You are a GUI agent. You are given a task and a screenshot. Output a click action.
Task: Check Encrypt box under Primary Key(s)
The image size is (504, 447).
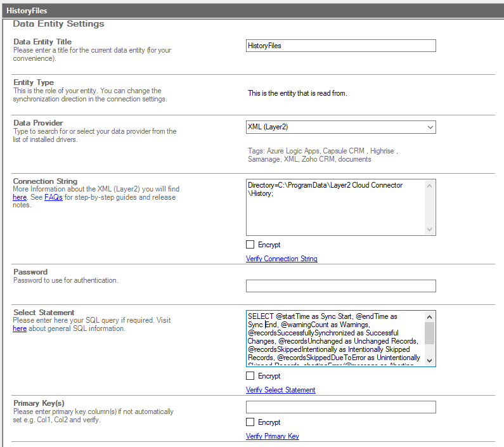click(250, 422)
